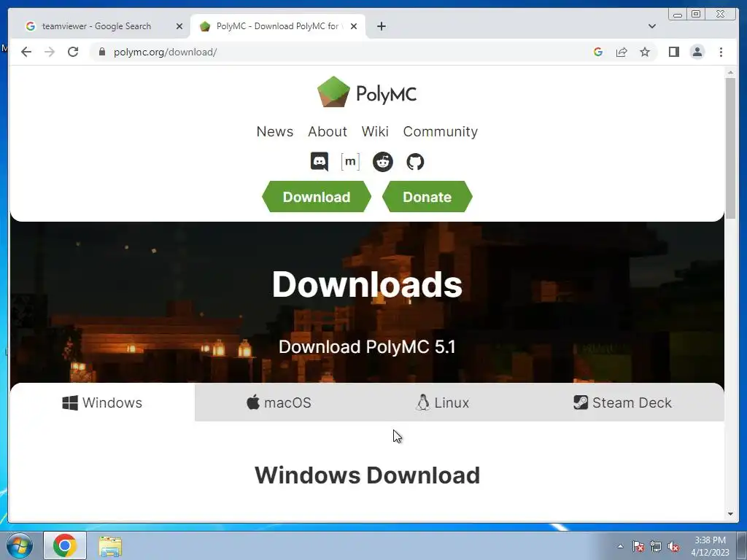Bookmark this page with the star

(645, 52)
